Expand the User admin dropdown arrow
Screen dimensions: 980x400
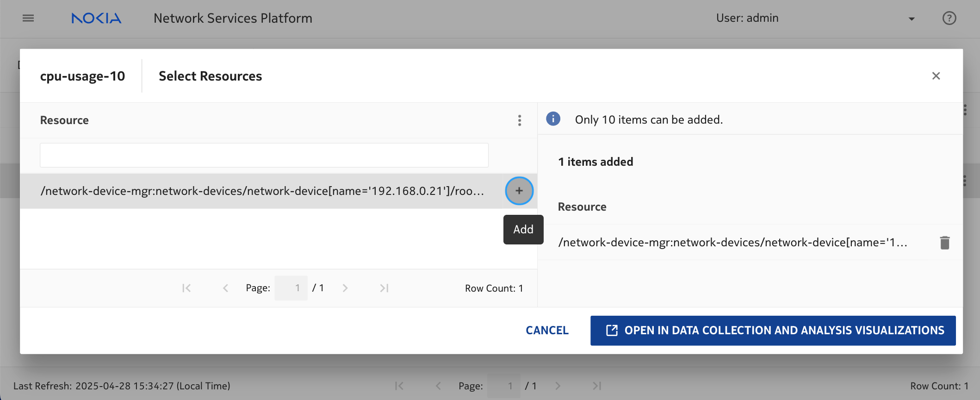911,19
